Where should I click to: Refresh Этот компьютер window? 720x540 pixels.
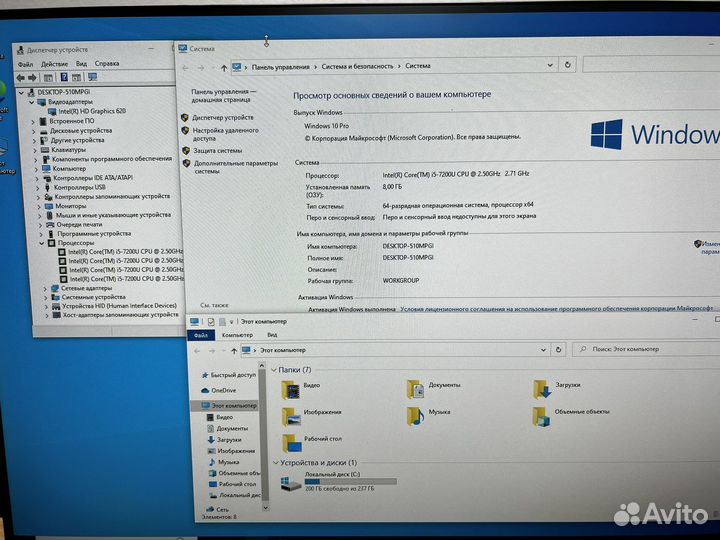click(558, 349)
